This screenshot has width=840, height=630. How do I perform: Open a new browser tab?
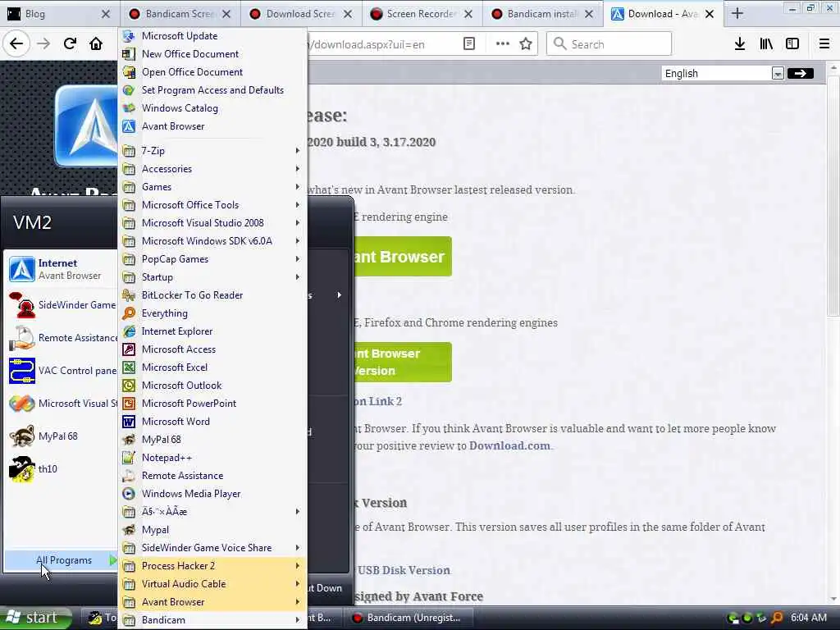(737, 14)
